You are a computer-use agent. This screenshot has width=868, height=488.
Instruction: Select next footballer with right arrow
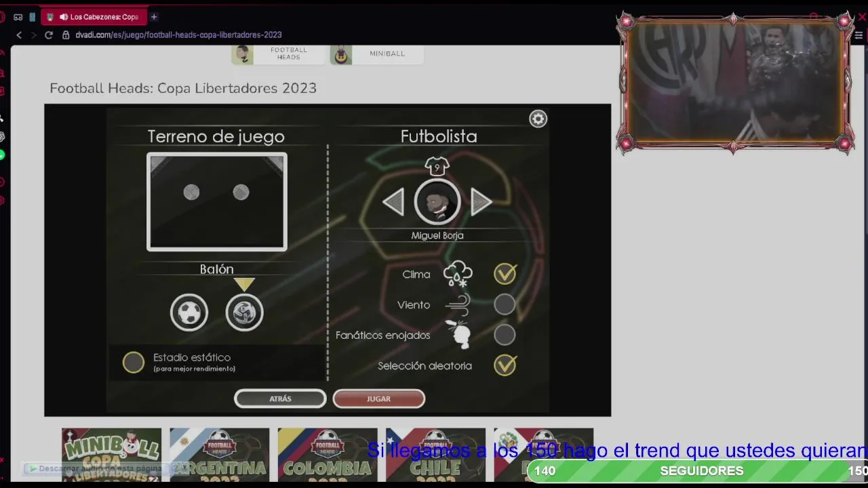click(481, 202)
